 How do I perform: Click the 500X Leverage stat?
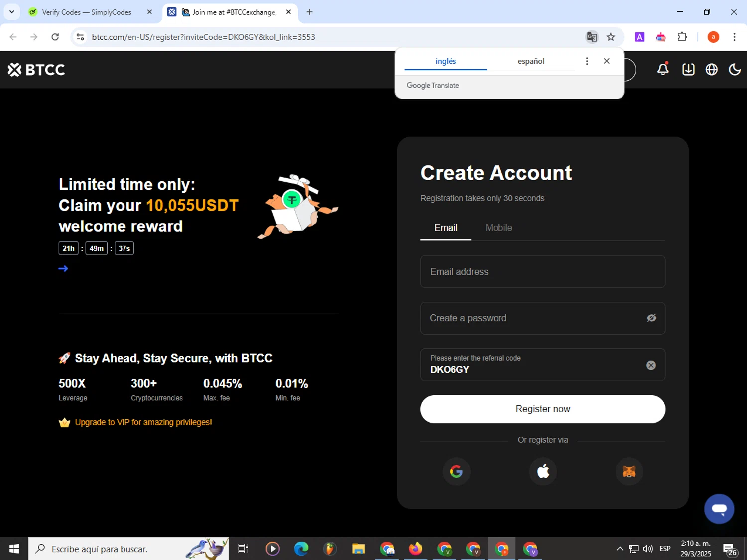(x=73, y=389)
